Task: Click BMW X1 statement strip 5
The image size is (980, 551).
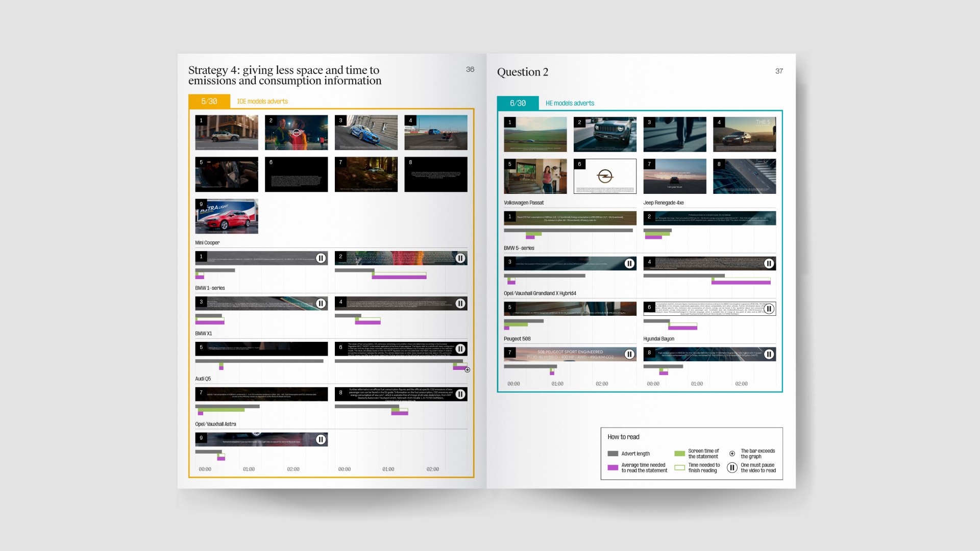Action: pos(261,349)
